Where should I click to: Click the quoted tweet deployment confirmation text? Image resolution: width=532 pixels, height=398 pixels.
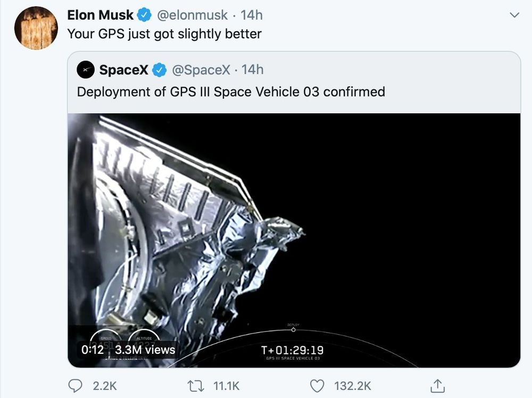click(231, 92)
